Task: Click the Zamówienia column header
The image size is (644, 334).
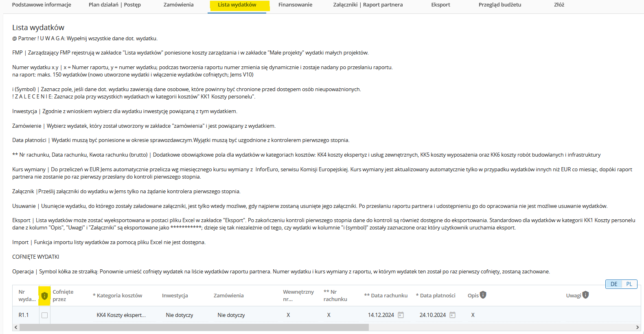Action: (229, 295)
